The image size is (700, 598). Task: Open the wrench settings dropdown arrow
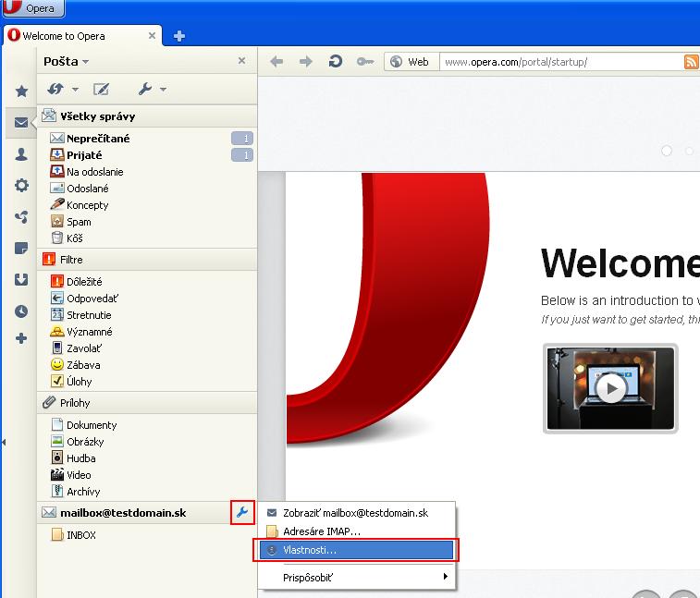pyautogui.click(x=163, y=90)
